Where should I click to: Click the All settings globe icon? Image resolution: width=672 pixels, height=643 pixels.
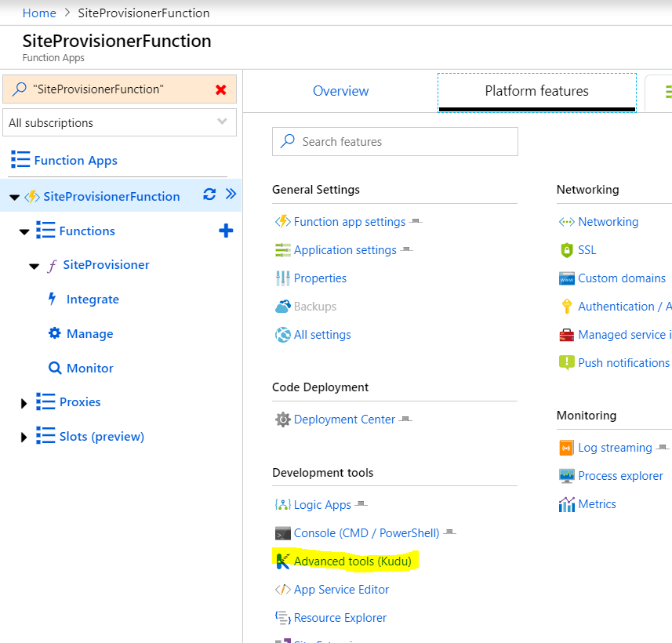click(x=283, y=335)
